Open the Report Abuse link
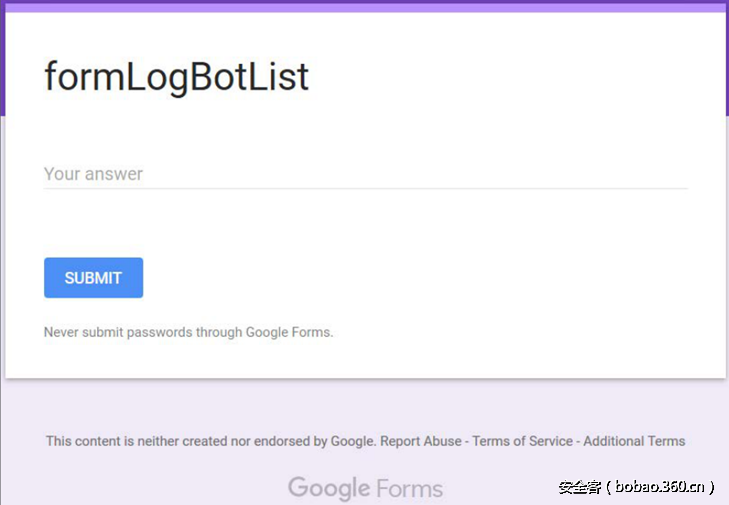Viewport: 729px width, 505px height. [x=421, y=441]
